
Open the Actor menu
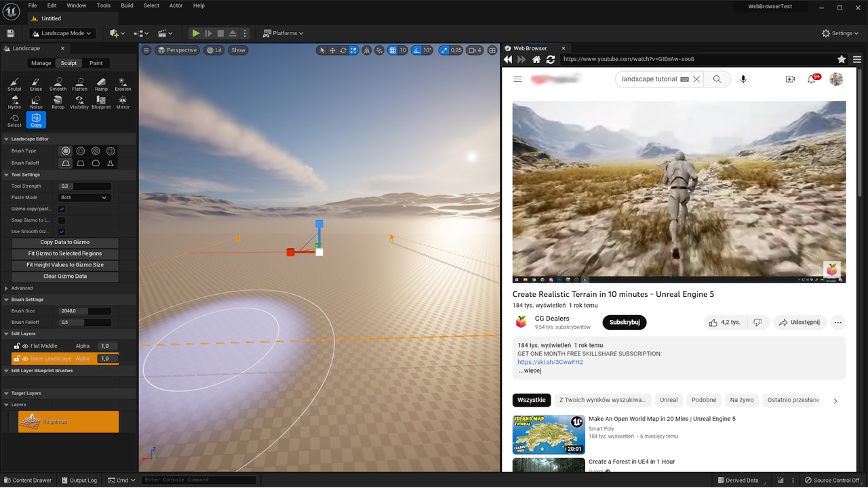click(176, 5)
